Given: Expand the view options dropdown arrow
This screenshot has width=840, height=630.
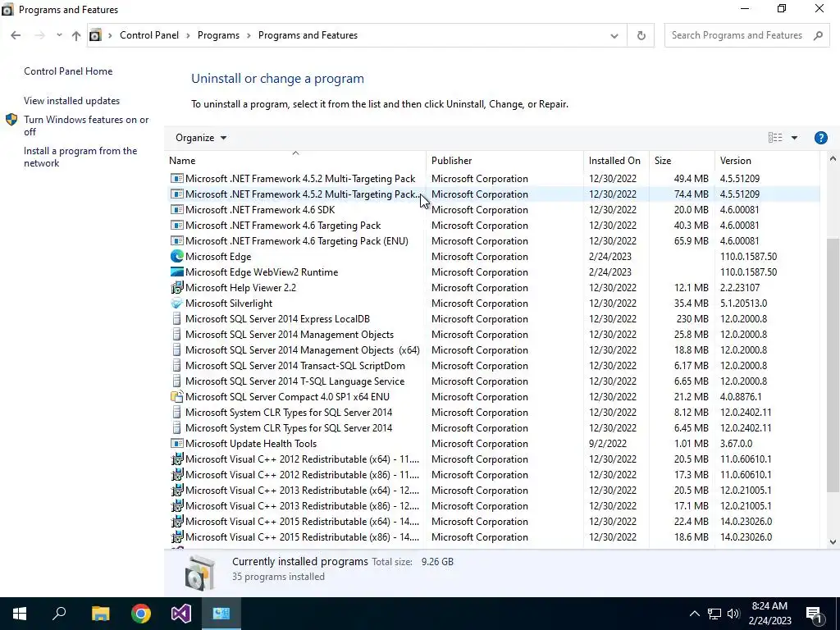Looking at the screenshot, I should tap(794, 138).
